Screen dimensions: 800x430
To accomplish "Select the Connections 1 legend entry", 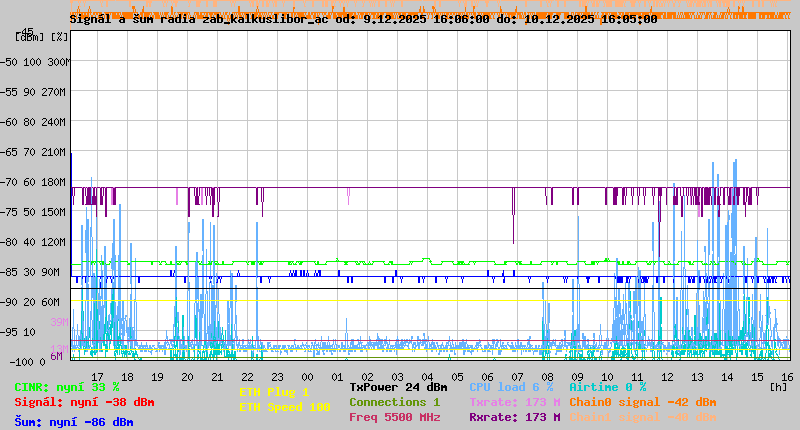I will [394, 402].
